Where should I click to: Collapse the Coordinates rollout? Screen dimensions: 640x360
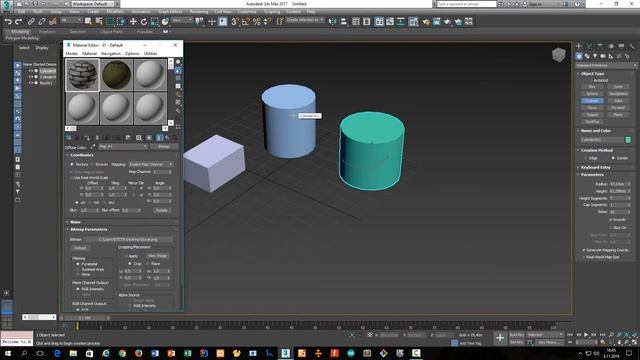(82, 155)
